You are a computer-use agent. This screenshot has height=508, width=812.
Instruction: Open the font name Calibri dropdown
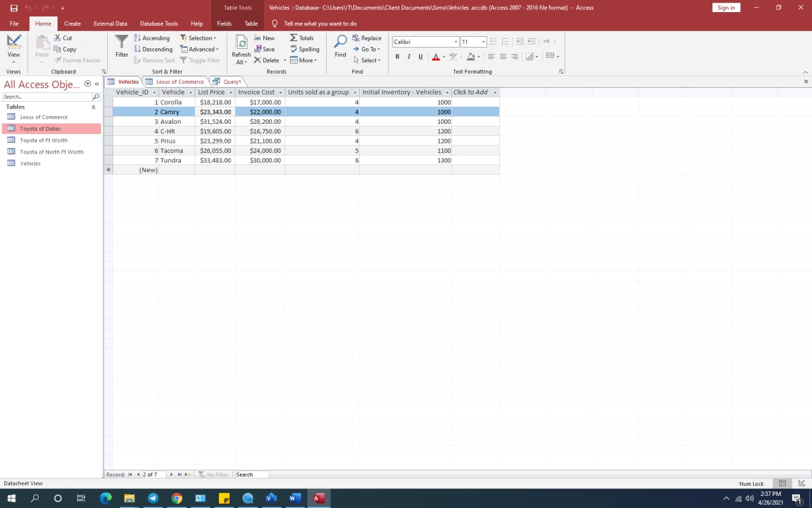click(x=455, y=42)
